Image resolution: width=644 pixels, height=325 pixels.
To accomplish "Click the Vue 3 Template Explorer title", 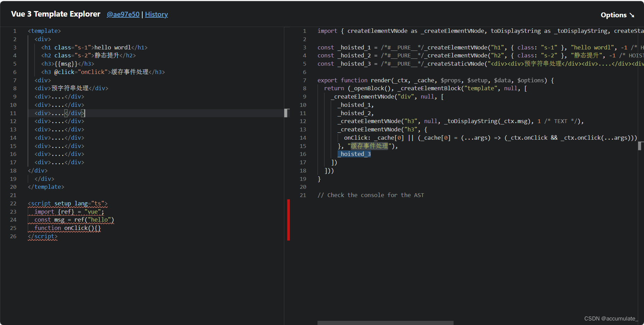I will 56,14.
